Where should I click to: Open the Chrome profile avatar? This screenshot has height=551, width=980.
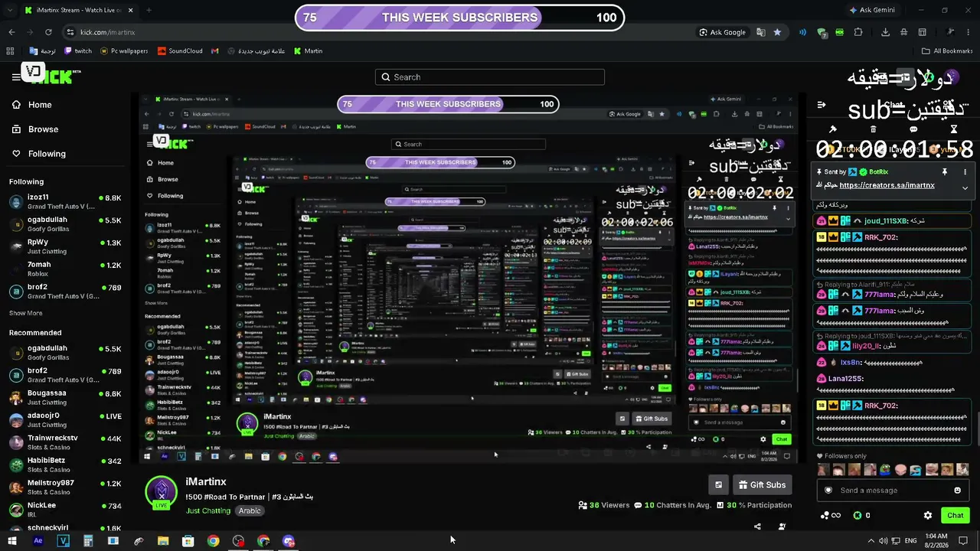950,32
